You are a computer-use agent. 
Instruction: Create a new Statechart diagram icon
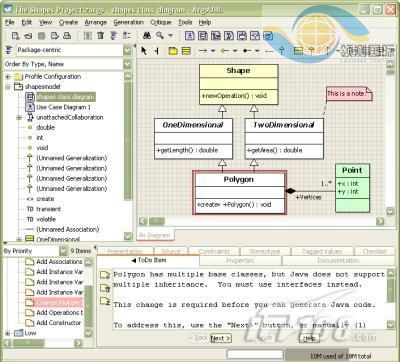[242, 35]
